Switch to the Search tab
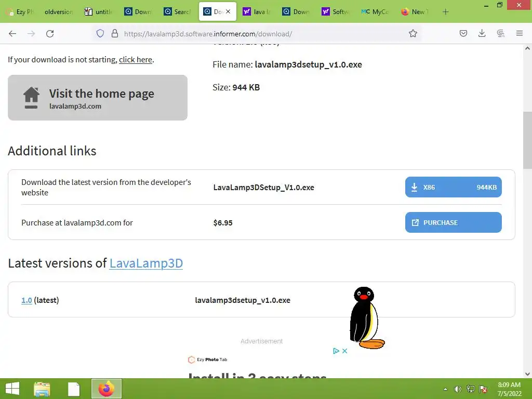Image resolution: width=532 pixels, height=399 pixels. tap(178, 12)
